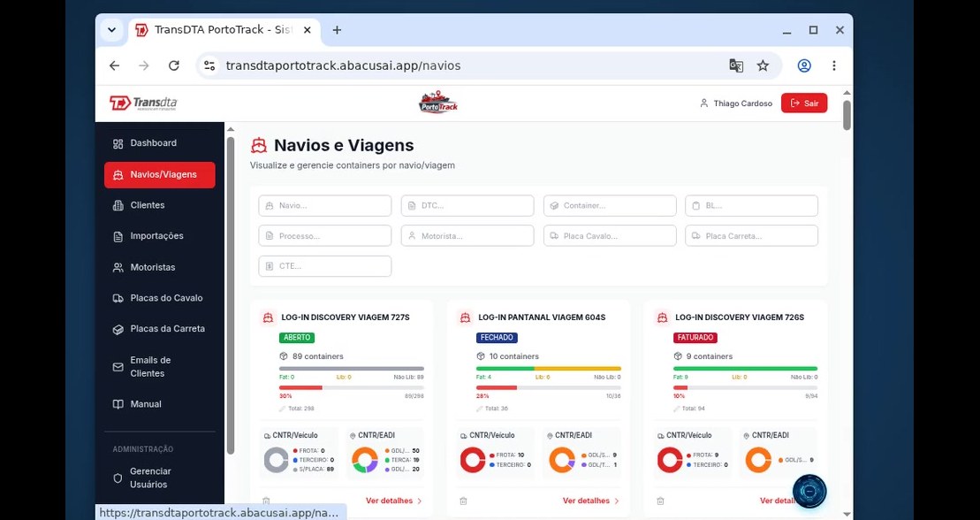980x520 pixels.
Task: Click the sidebar scroll up arrow
Action: [x=231, y=129]
